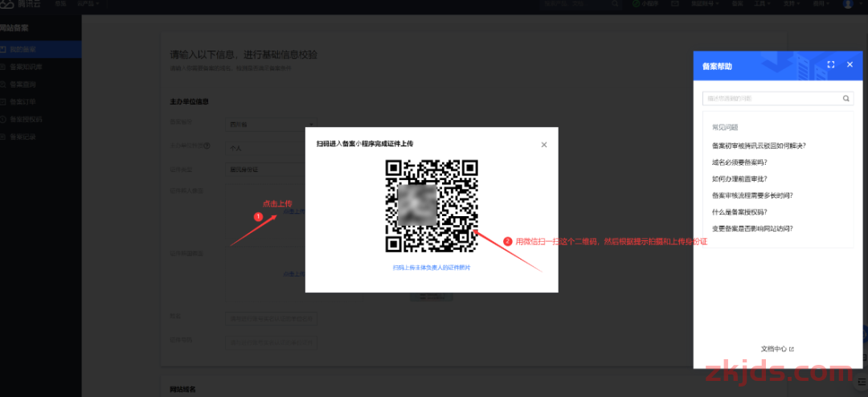Screen dimensions: 868x397
Task: Open the 主办单位性质 dropdown showing 个人
Action: click(x=266, y=149)
